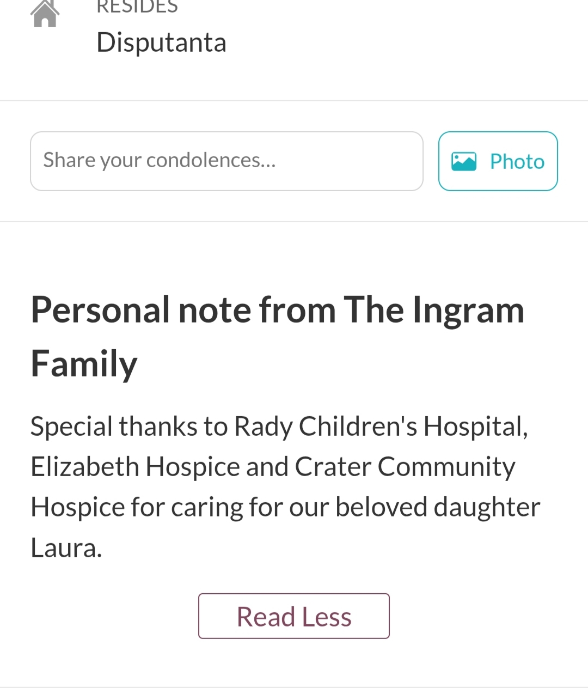Focus the Share your condolences field
This screenshot has width=588, height=700.
[x=226, y=161]
